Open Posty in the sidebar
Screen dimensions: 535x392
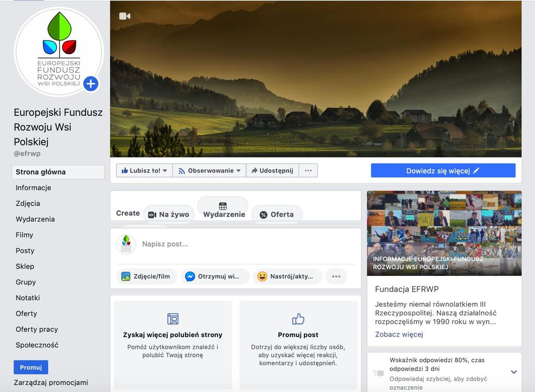point(25,251)
